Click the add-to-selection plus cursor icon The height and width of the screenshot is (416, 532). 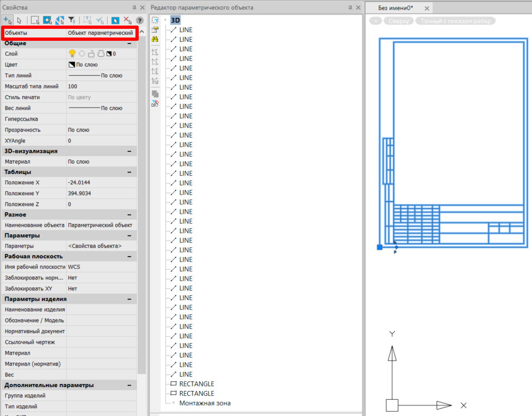7,20
